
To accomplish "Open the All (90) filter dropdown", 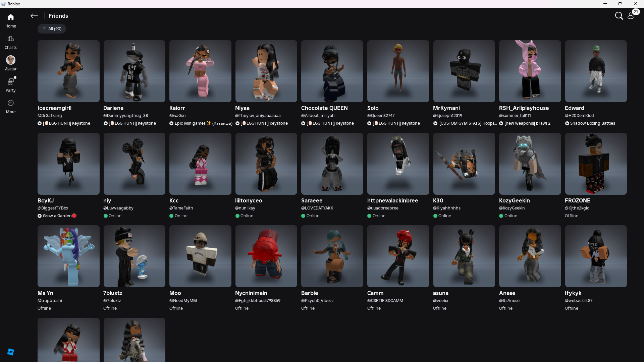I will click(52, 29).
